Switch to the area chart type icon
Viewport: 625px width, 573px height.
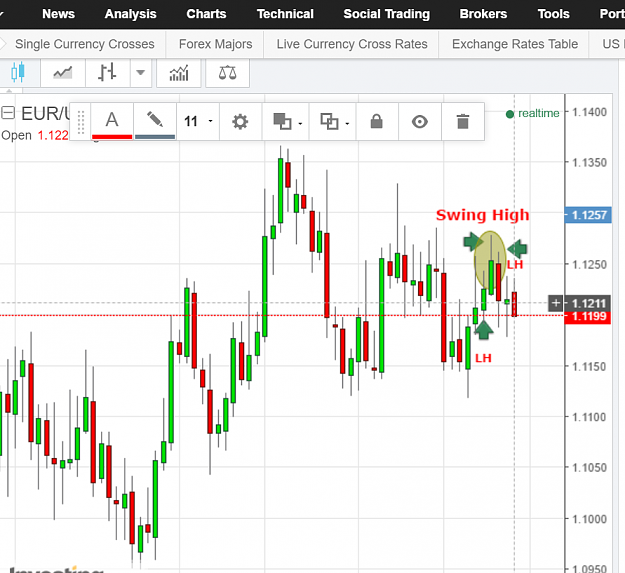point(63,73)
